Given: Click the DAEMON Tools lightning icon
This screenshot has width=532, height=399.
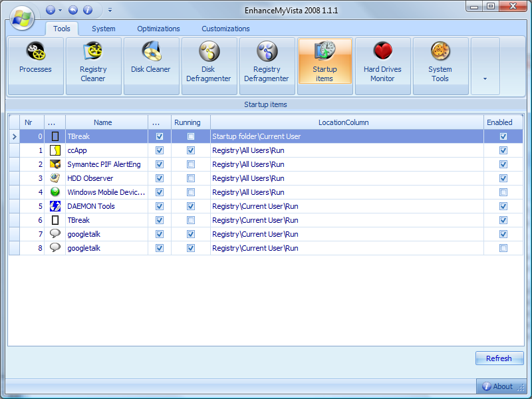Looking at the screenshot, I should tap(55, 206).
